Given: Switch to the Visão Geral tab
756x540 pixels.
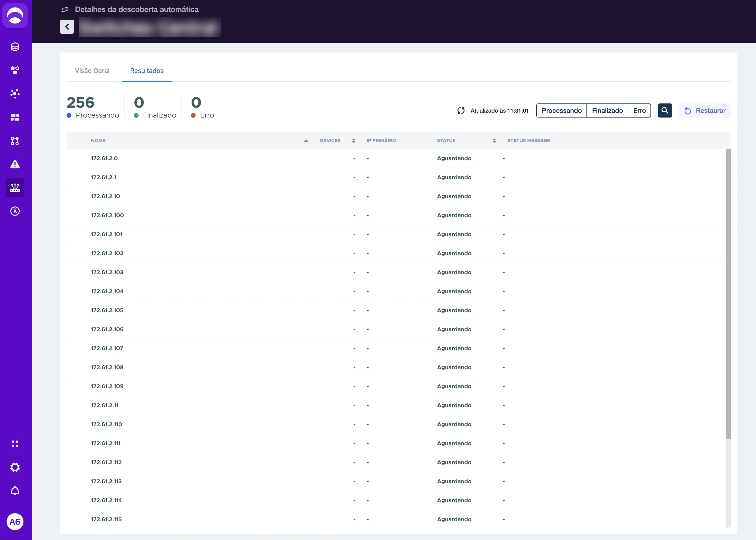Looking at the screenshot, I should (92, 71).
